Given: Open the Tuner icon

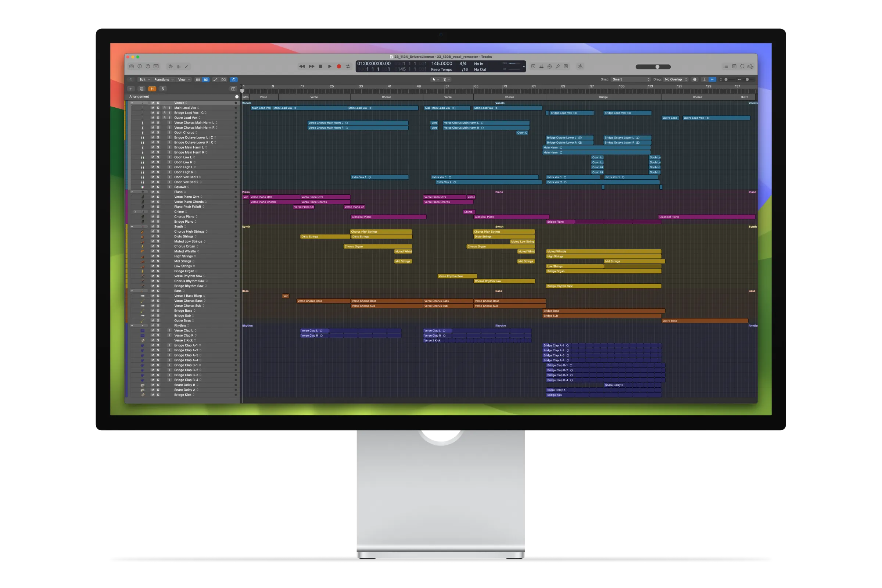Looking at the screenshot, I should pyautogui.click(x=557, y=67).
